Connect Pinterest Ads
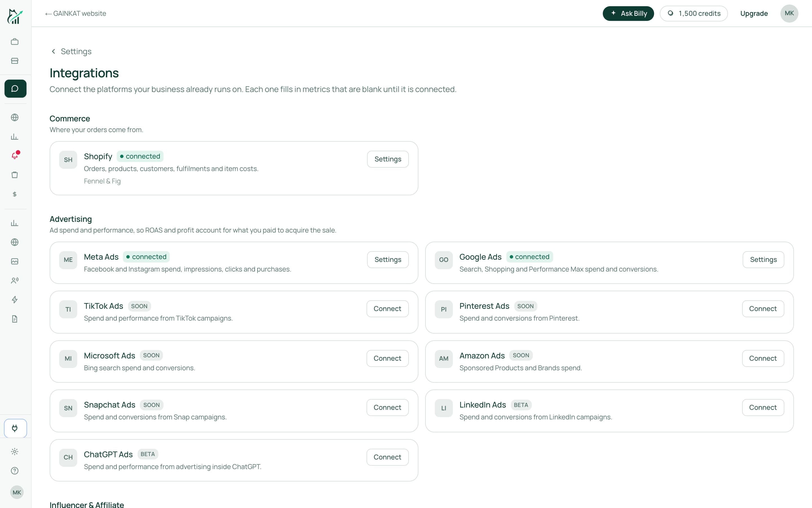The height and width of the screenshot is (508, 812). [x=763, y=309]
